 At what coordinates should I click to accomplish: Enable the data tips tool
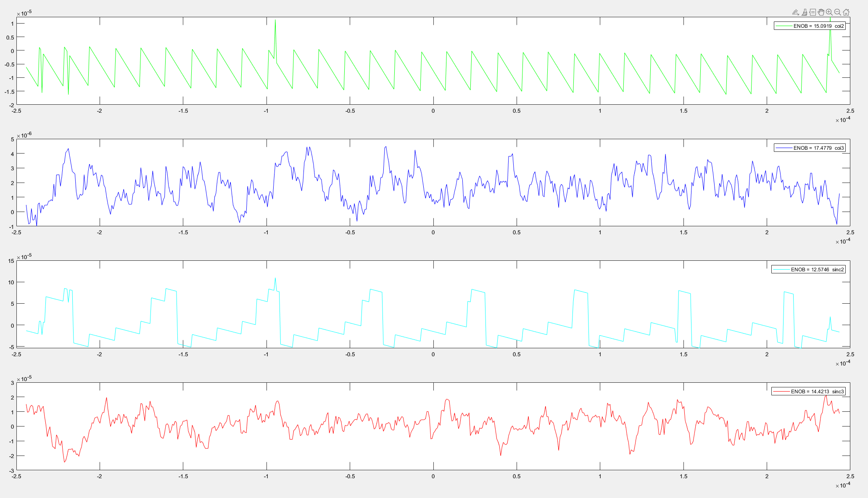pos(813,12)
